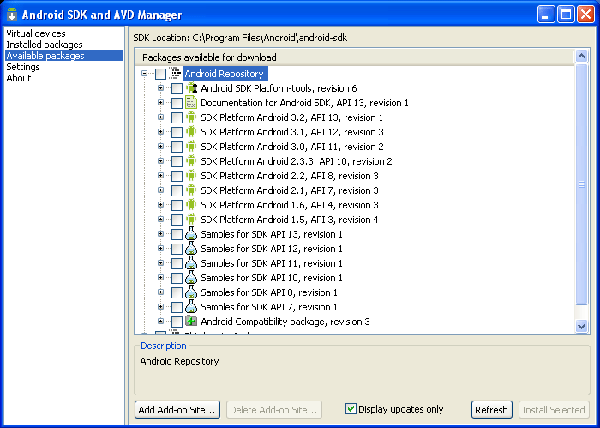Check the SDK Platform Android 3.2 checkbox

[x=177, y=117]
